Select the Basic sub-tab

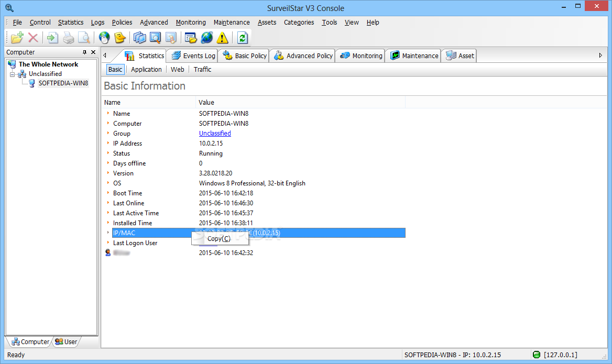(115, 70)
